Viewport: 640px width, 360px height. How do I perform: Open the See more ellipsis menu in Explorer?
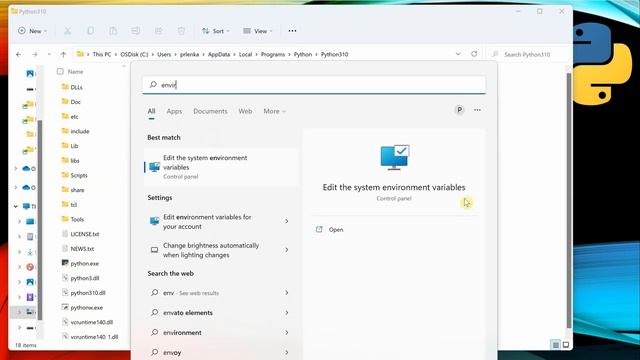(x=292, y=31)
